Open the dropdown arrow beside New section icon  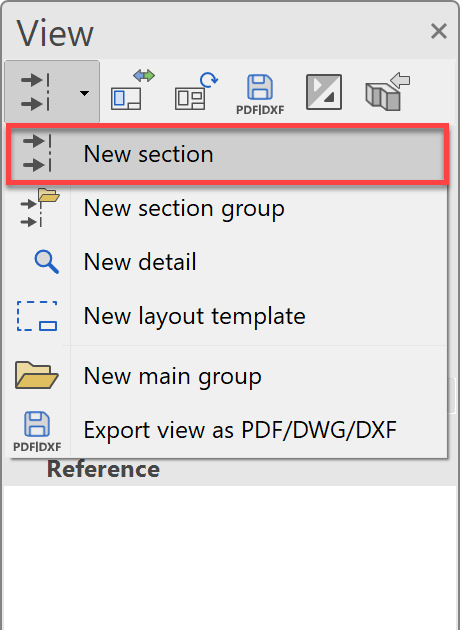coord(84,94)
